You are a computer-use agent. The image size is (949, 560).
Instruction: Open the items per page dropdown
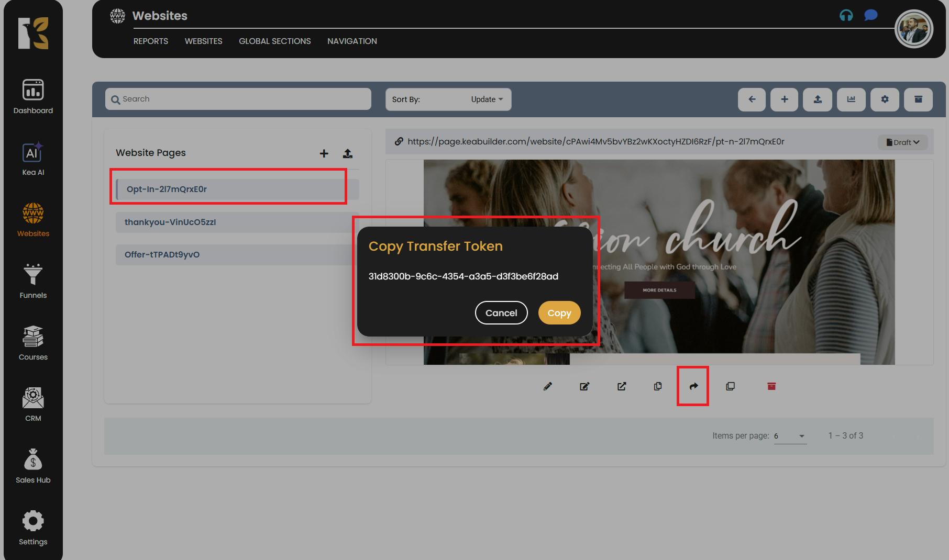pyautogui.click(x=790, y=436)
